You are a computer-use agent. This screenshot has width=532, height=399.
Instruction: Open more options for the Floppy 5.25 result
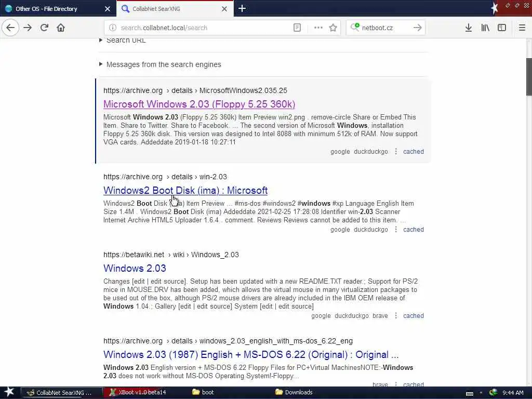click(395, 151)
